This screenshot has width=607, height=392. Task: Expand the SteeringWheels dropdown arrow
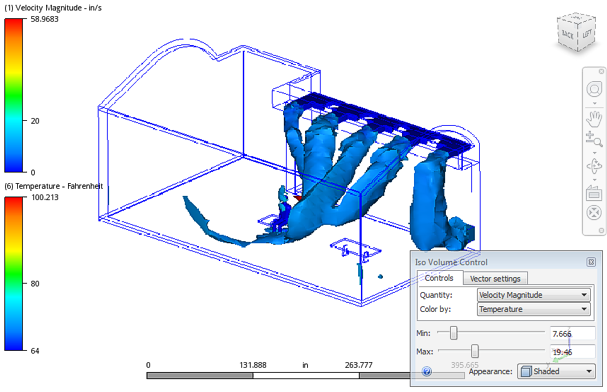coord(595,103)
